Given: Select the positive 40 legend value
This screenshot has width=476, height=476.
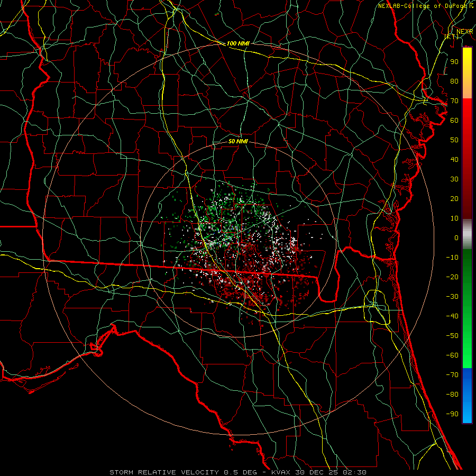Looking at the screenshot, I should pos(454,159).
